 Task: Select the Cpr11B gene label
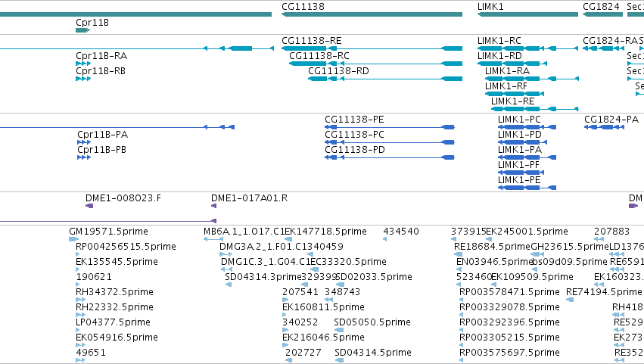[92, 23]
